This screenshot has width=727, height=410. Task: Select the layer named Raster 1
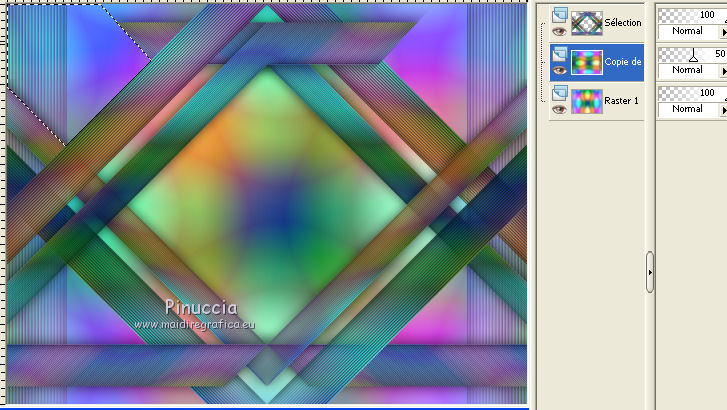[x=621, y=100]
